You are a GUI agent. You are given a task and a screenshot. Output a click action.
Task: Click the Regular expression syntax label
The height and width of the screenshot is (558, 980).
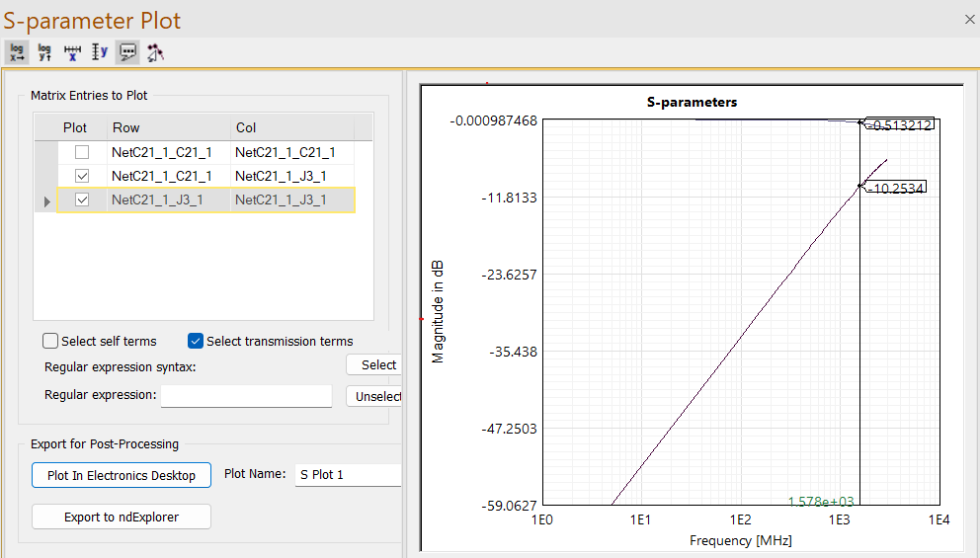tap(120, 367)
